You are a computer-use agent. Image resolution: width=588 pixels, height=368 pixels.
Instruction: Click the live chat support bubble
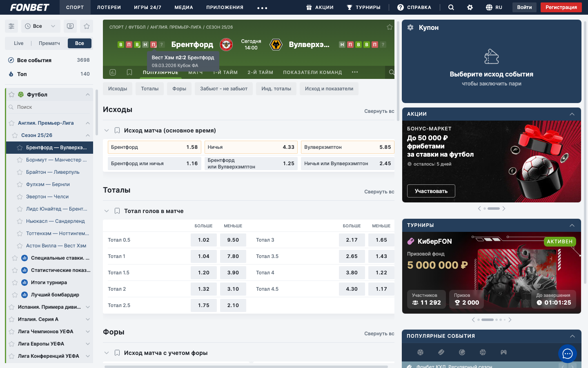568,354
